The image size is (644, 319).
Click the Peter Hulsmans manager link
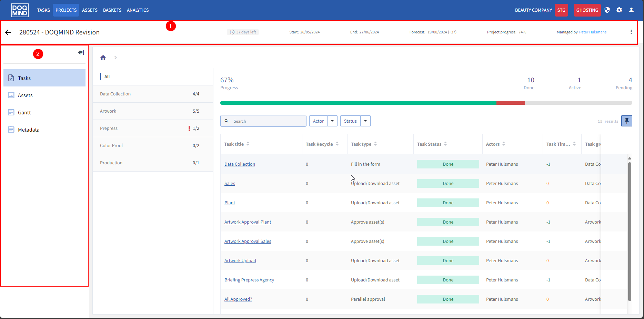(x=592, y=32)
